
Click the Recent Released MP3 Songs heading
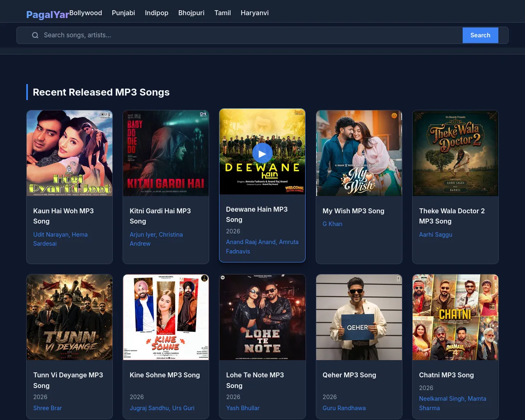click(101, 92)
